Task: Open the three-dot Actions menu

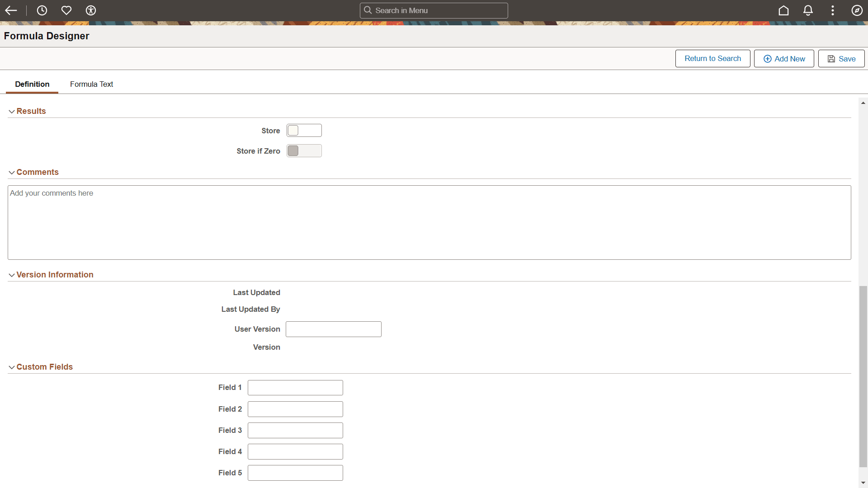Action: 832,10
